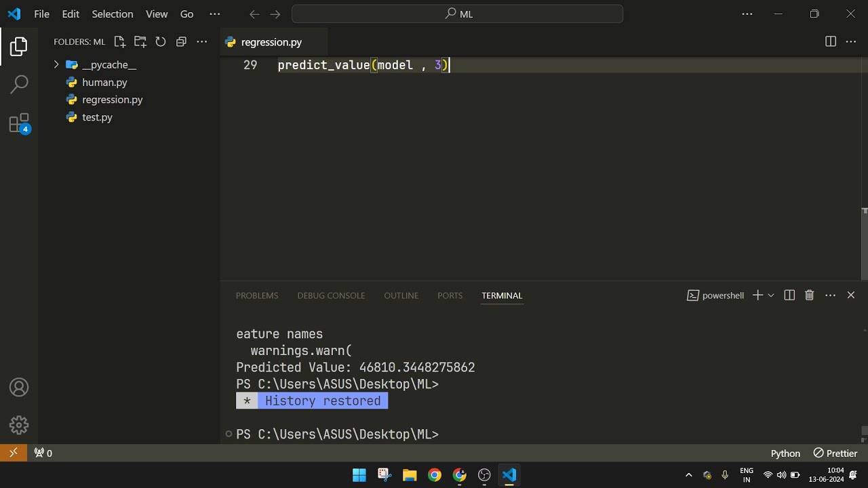Click the editor vertical scrollbar thumb
The height and width of the screenshot is (488, 868).
pyautogui.click(x=865, y=244)
